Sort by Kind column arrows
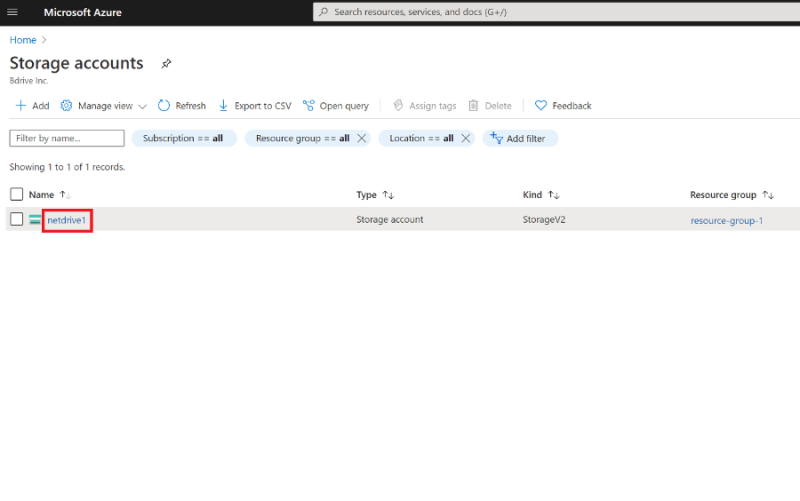The height and width of the screenshot is (501, 800). pyautogui.click(x=554, y=195)
